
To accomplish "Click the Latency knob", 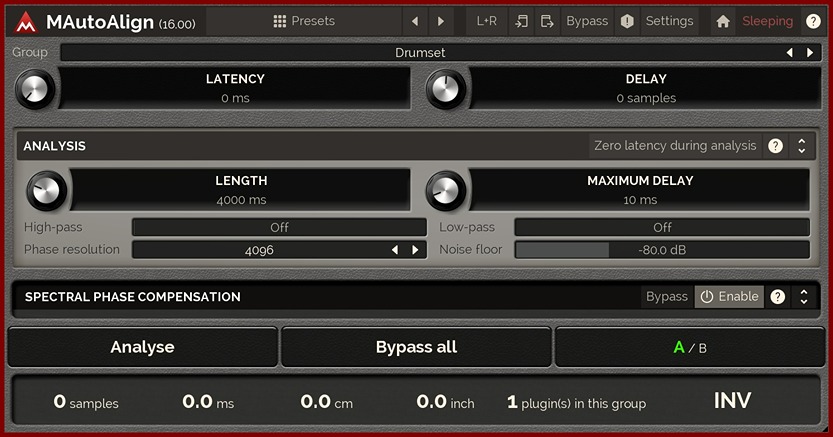I will [x=35, y=89].
